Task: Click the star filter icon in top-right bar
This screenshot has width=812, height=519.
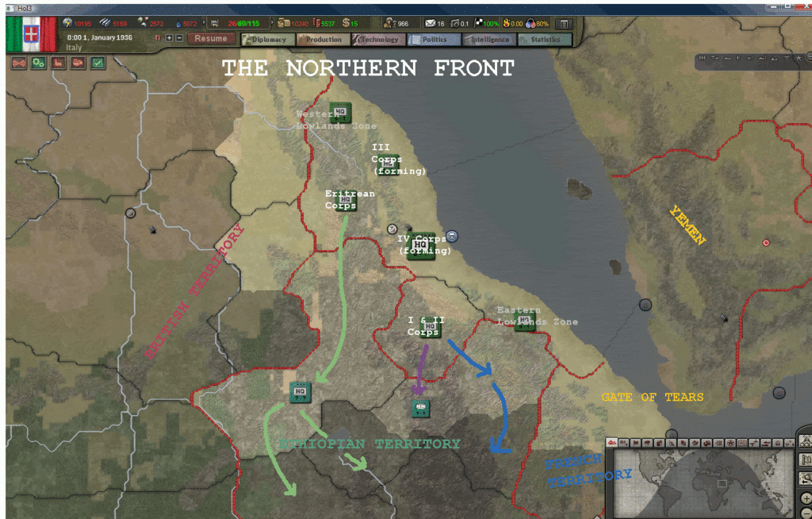Action: pyautogui.click(x=798, y=58)
